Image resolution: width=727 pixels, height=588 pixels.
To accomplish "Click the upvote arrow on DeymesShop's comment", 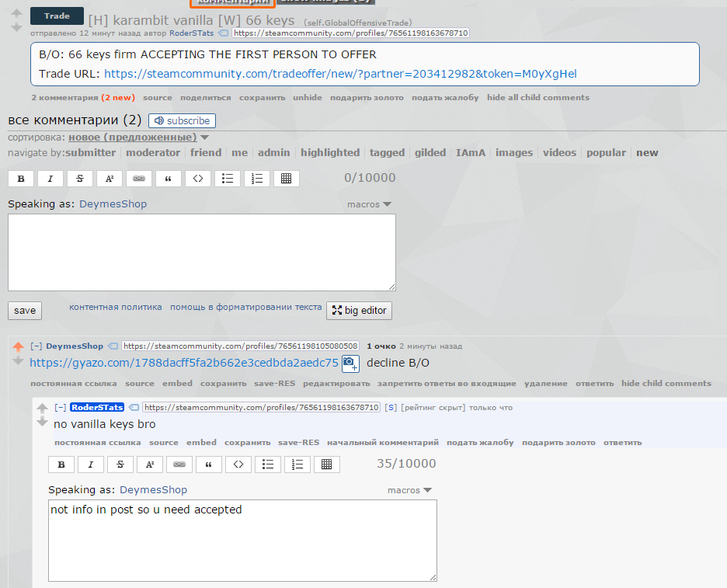I will coord(18,346).
